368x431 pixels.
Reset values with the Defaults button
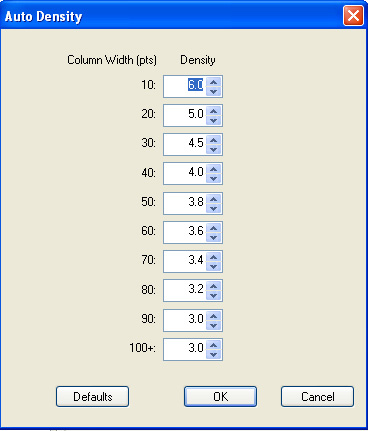pos(92,397)
